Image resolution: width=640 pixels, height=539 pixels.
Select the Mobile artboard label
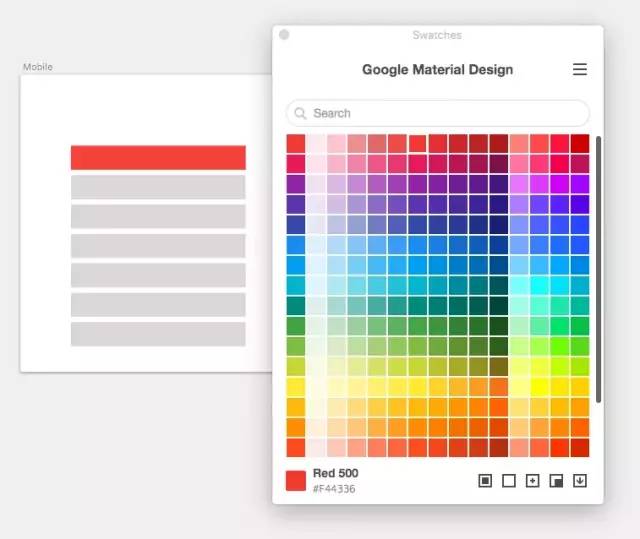coord(38,67)
